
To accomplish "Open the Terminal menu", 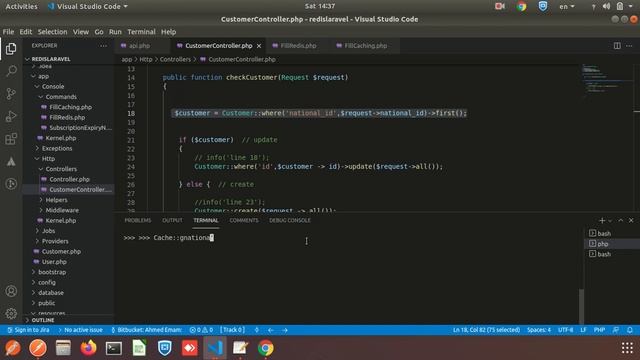I will coord(141,32).
